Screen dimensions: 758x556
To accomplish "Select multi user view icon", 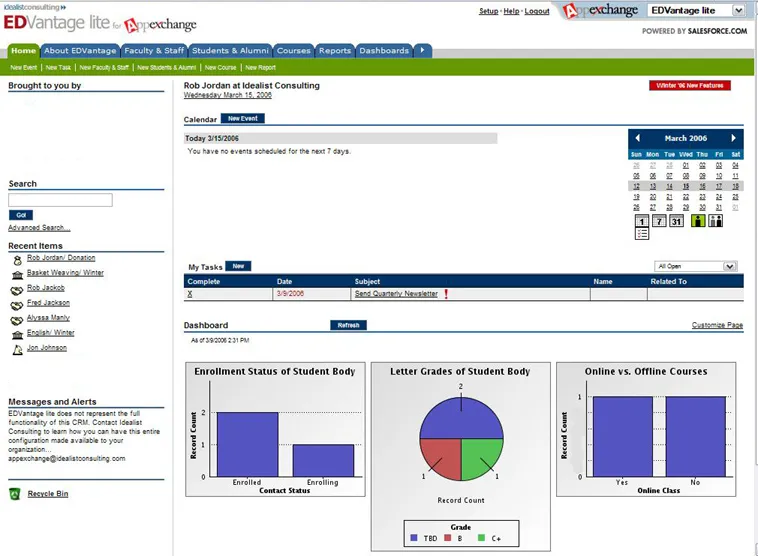I will click(715, 221).
